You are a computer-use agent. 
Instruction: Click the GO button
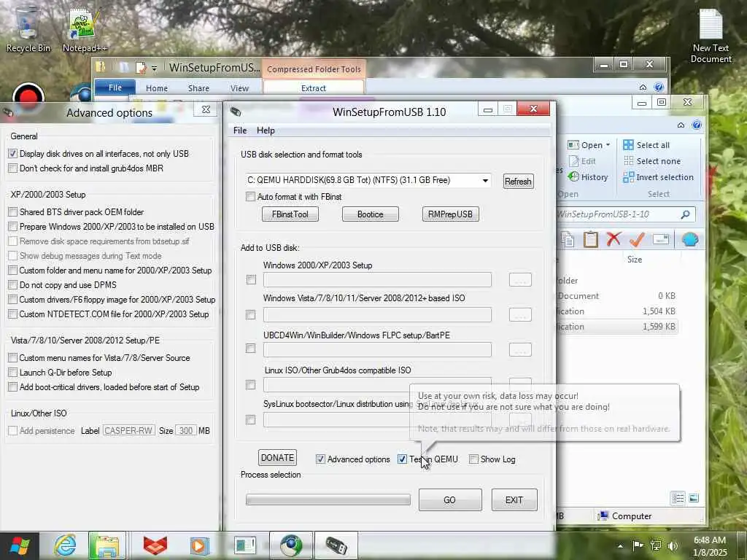[450, 500]
